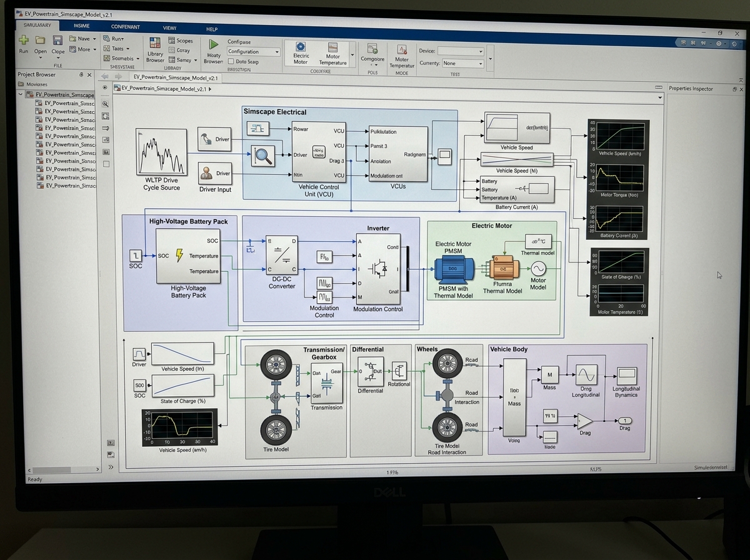The width and height of the screenshot is (750, 560).
Task: Click the Moter Temperatur mode icon
Action: tap(401, 48)
